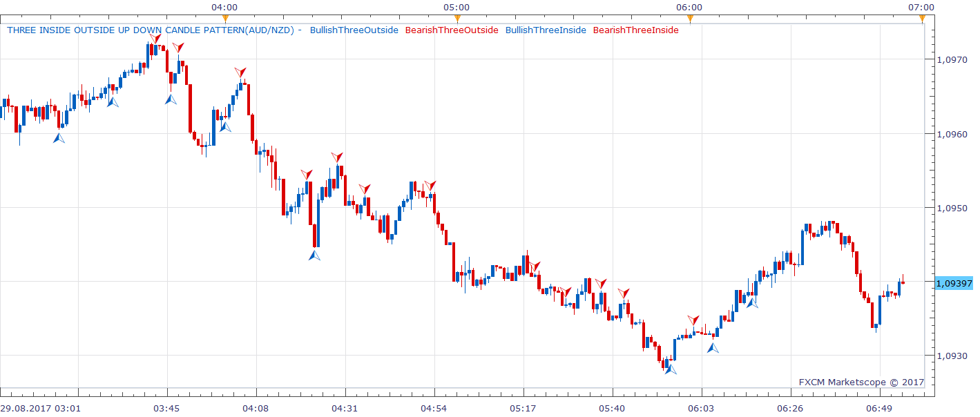Click the 1,0950 price axis label

pyautogui.click(x=951, y=208)
